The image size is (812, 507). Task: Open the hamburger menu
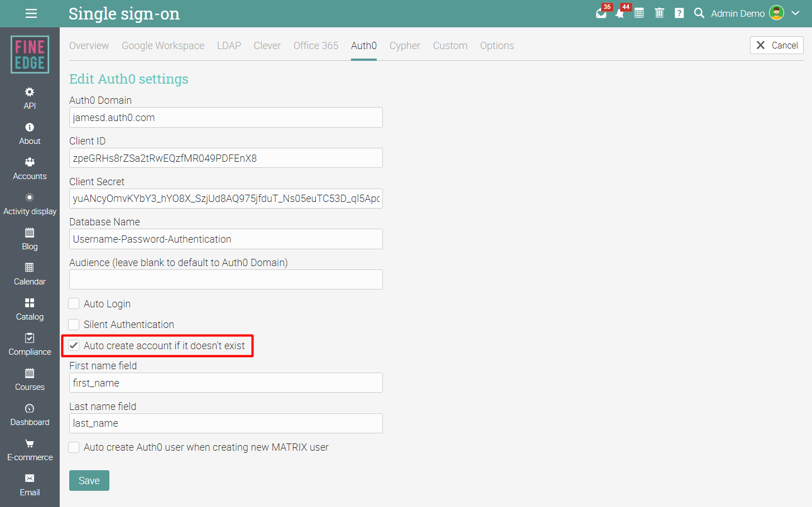(x=31, y=13)
